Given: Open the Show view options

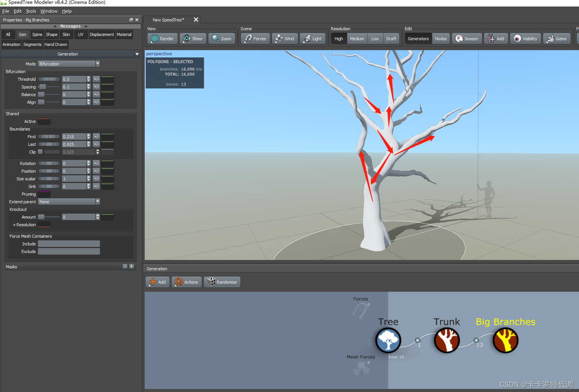Looking at the screenshot, I should [x=193, y=39].
